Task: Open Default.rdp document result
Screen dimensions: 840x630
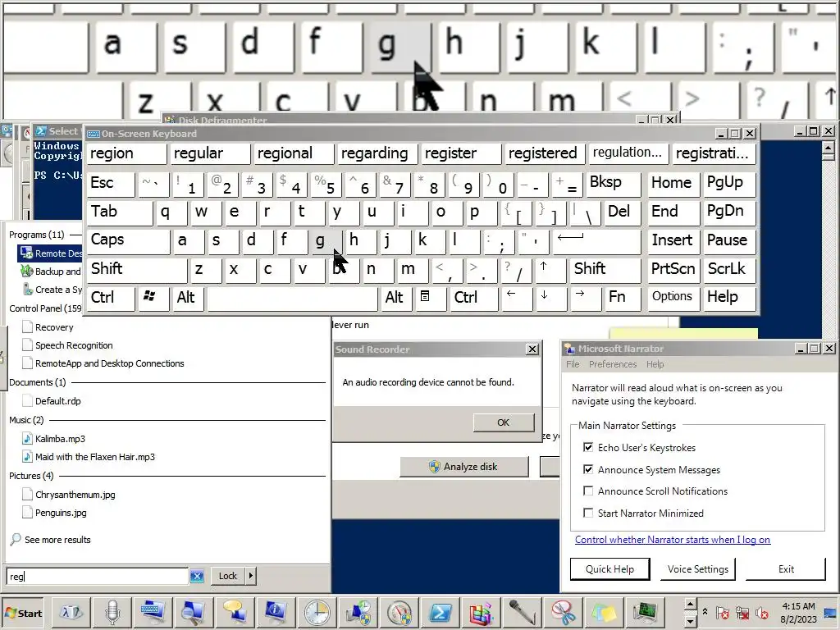Action: coord(58,400)
